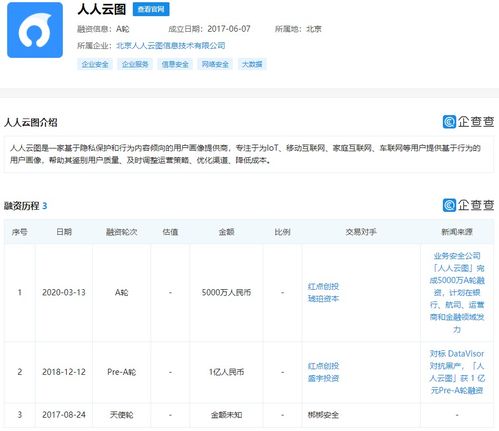Click 盛宇投资 investor link
Image resolution: width=499 pixels, height=431 pixels.
point(323,378)
